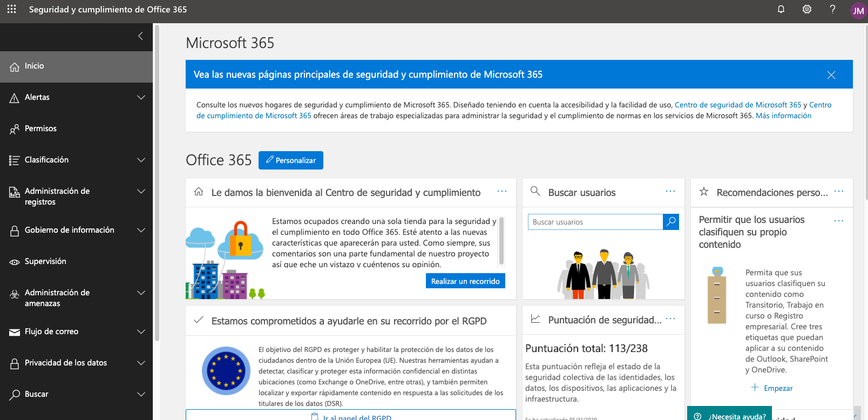Click the Buscar usuarios text field
Viewport: 868px width, 420px height.
[x=594, y=222]
